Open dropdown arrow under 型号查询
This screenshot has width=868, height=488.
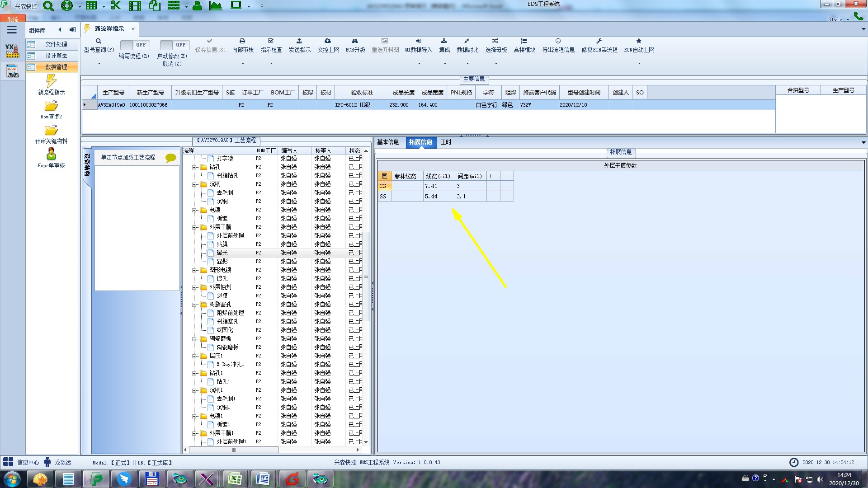pyautogui.click(x=99, y=63)
